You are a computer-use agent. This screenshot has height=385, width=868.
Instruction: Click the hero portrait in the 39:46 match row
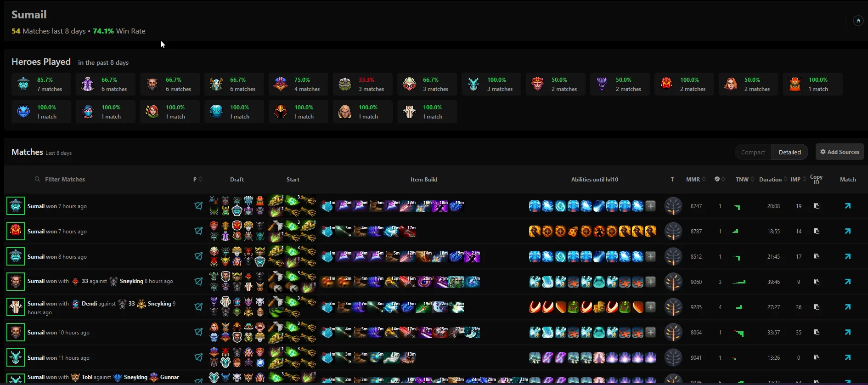[x=16, y=282]
